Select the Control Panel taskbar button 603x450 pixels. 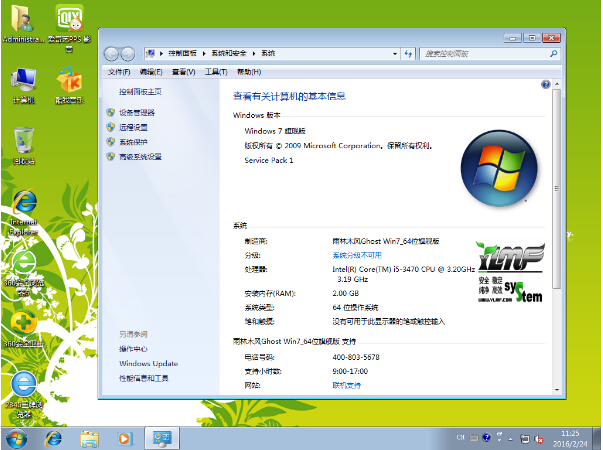point(162,438)
